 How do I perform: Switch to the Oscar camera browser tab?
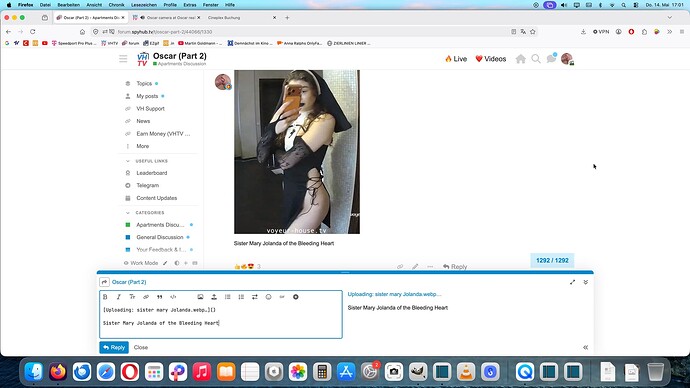pyautogui.click(x=167, y=18)
